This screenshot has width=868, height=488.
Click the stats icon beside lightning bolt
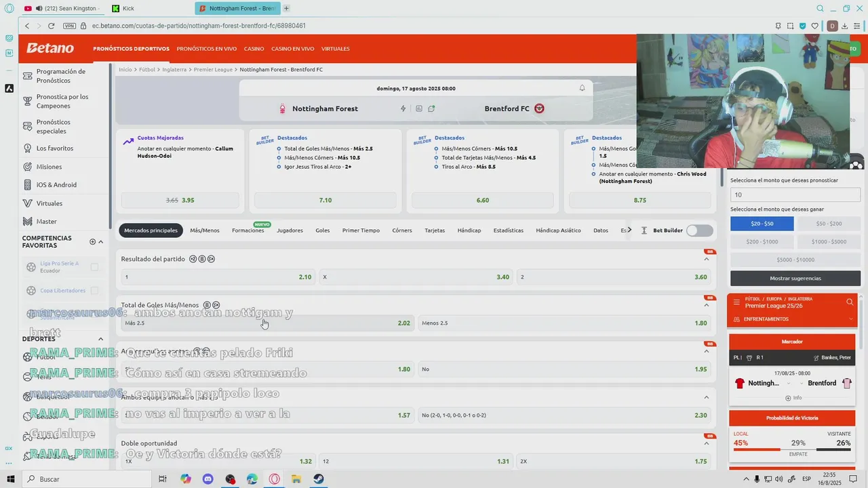pyautogui.click(x=419, y=108)
